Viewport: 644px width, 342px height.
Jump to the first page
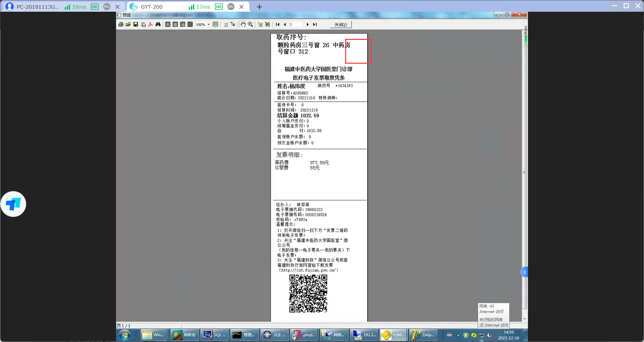tap(278, 24)
